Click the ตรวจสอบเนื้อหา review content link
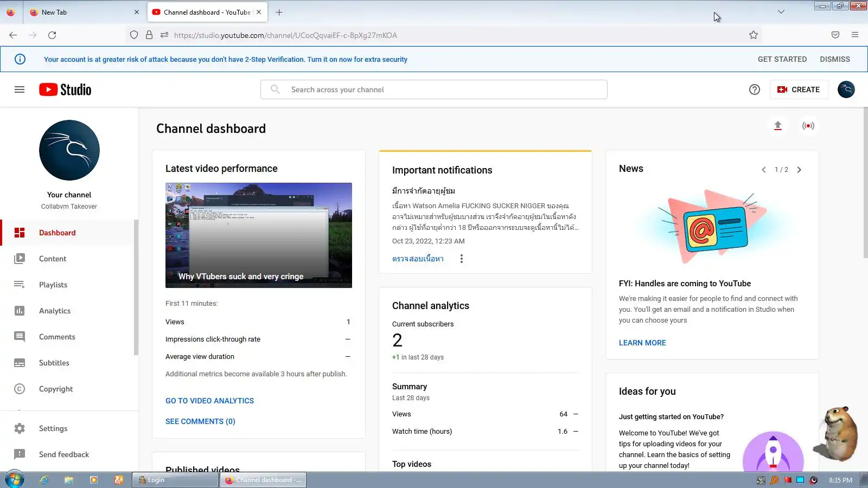868x488 pixels. coord(418,259)
